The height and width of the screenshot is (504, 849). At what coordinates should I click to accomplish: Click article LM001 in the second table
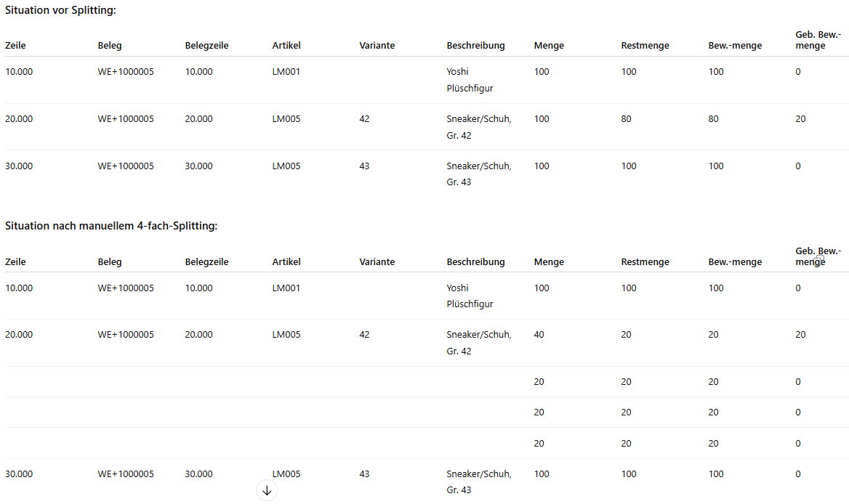tap(286, 288)
